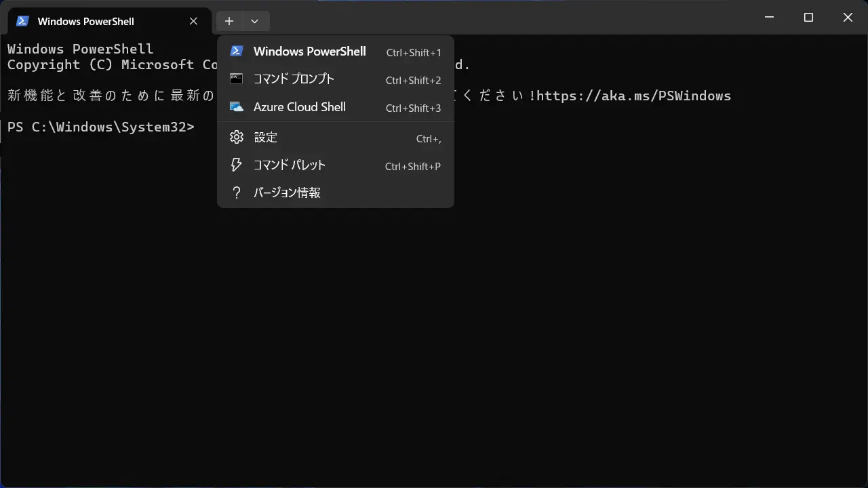Screen dimensions: 868x488
Task: Click the gear icon beside 設定
Action: pyautogui.click(x=237, y=138)
